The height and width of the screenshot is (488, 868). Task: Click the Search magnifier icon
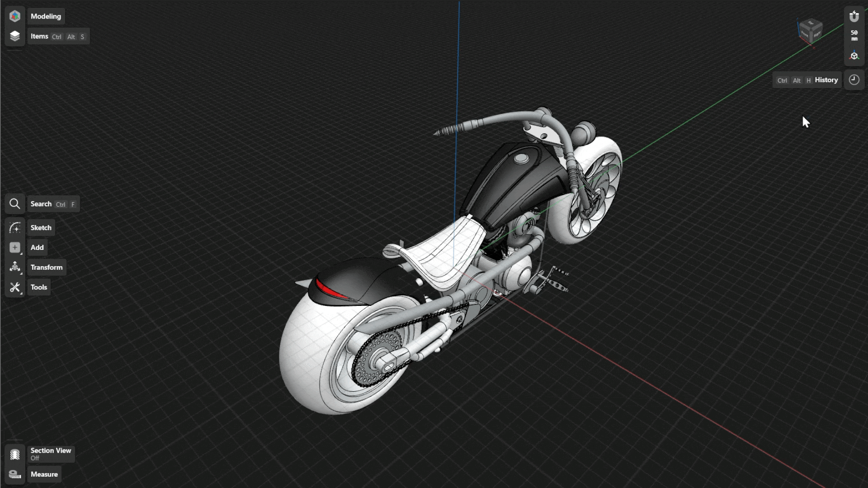pos(15,204)
